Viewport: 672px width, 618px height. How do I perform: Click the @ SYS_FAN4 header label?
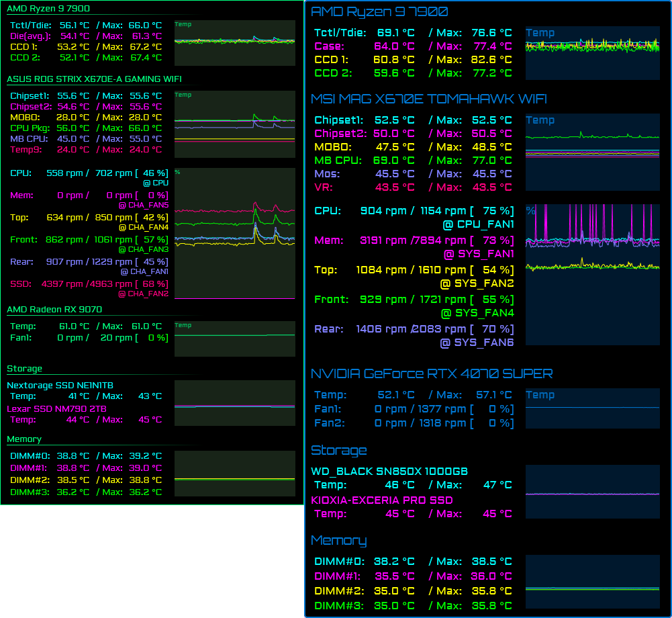pos(477,313)
